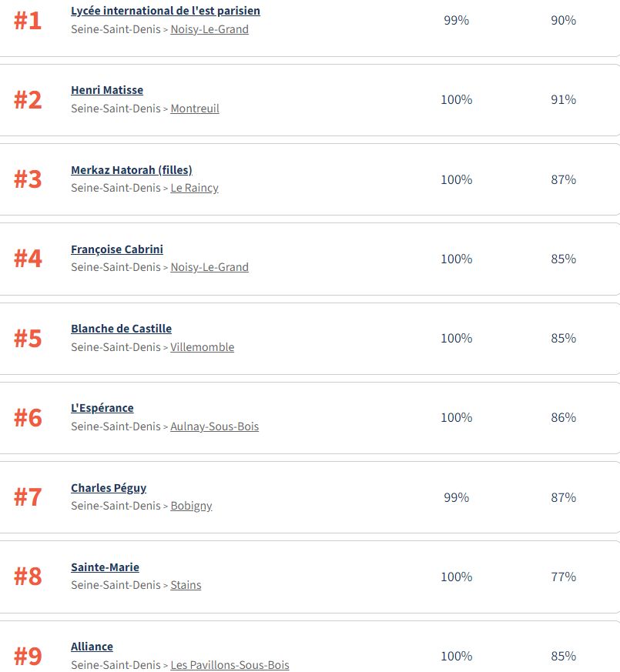Screen dimensions: 620x672
Task: Click the 91% value for Henri Matisse
Action: 563,99
